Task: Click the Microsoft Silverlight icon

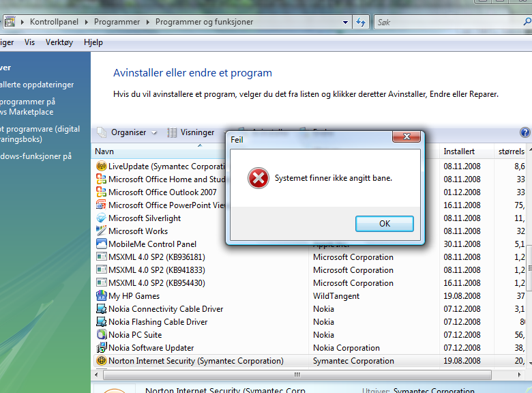Action: (x=101, y=218)
